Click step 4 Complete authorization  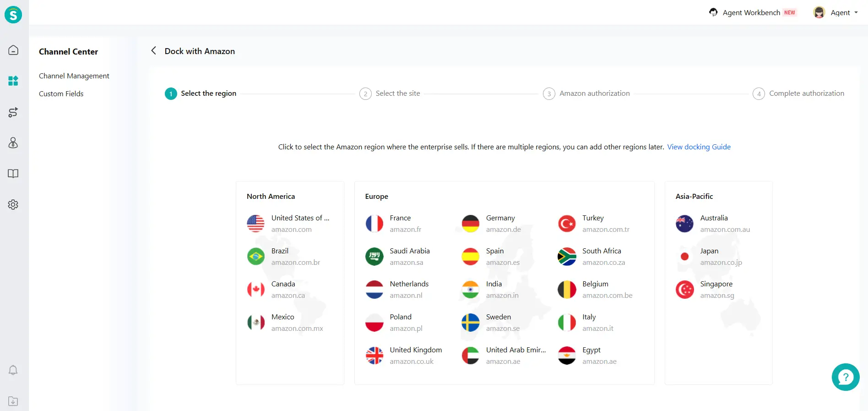(798, 93)
